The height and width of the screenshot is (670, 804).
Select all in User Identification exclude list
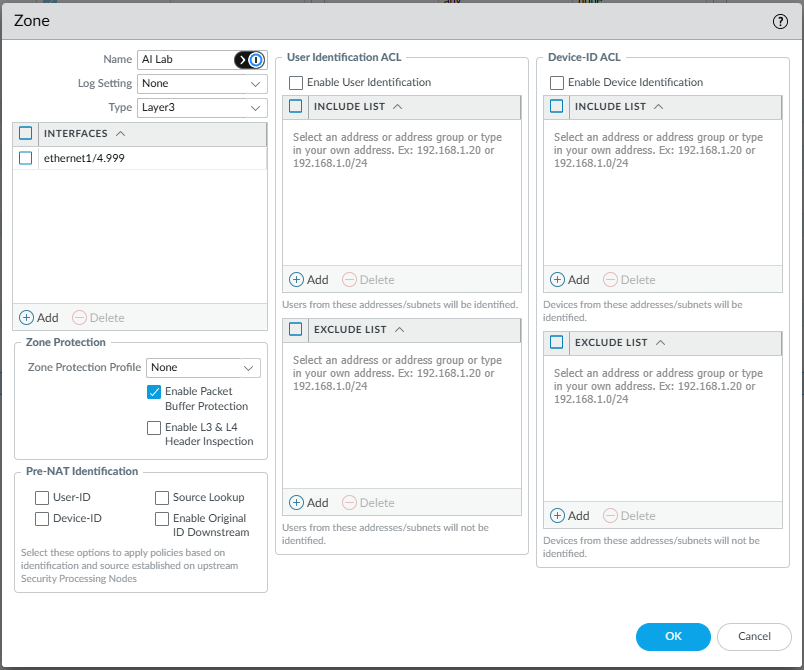(296, 329)
